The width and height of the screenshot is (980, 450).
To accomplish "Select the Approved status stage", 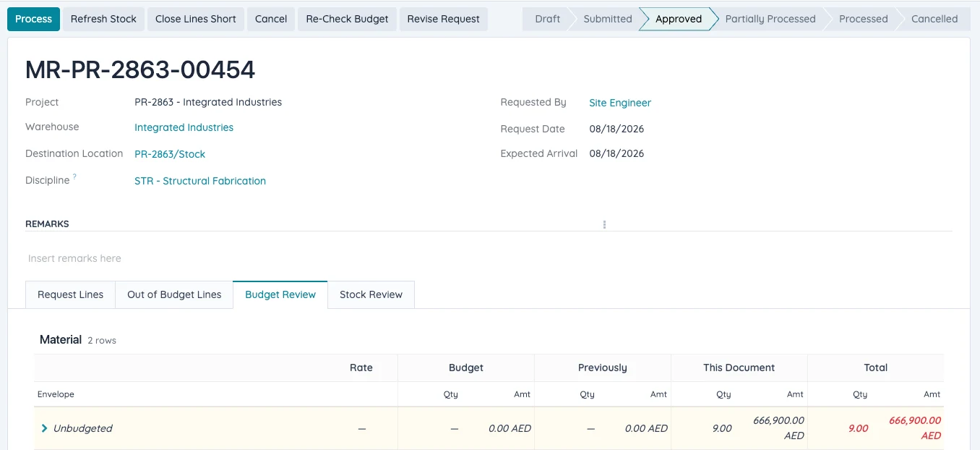I will (x=678, y=19).
